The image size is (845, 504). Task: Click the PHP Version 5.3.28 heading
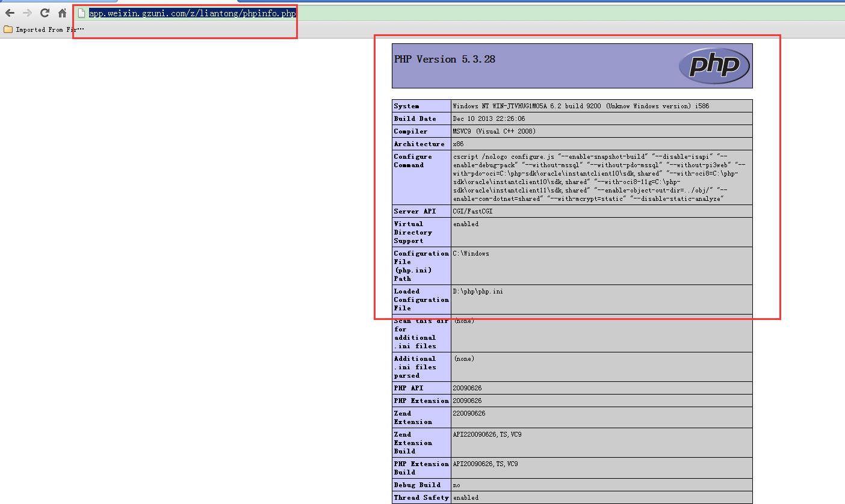pyautogui.click(x=445, y=59)
